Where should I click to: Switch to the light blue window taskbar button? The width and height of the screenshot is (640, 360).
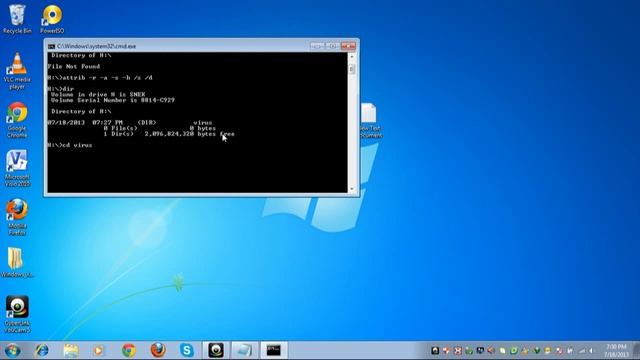click(244, 351)
